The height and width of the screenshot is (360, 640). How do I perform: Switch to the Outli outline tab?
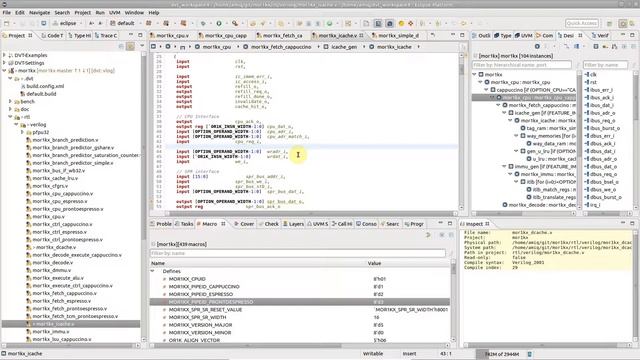tap(481, 36)
